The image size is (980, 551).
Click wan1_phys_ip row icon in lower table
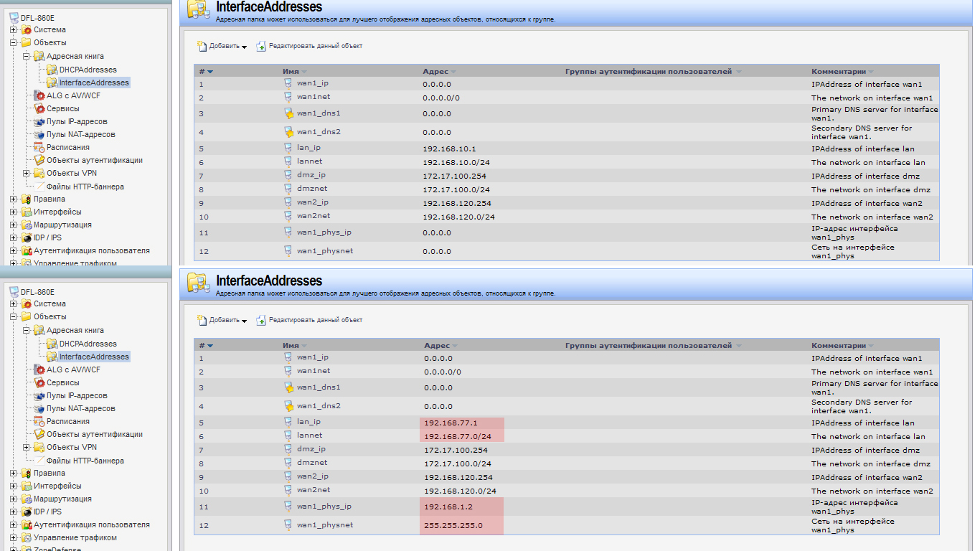point(288,507)
